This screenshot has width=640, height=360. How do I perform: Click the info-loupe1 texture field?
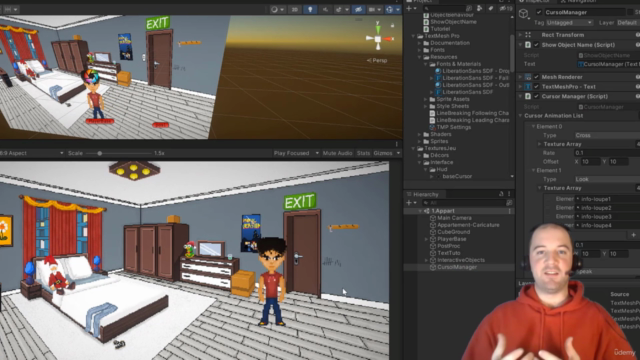point(607,199)
